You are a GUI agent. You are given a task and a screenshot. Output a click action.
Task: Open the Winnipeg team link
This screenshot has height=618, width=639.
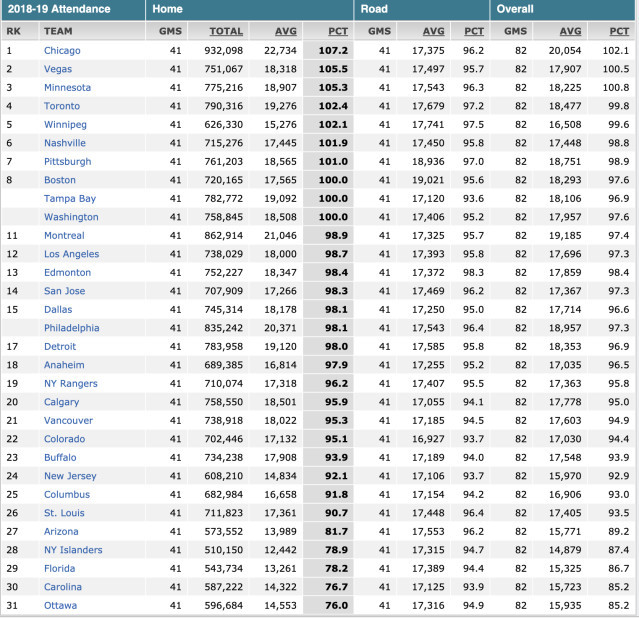pos(65,124)
